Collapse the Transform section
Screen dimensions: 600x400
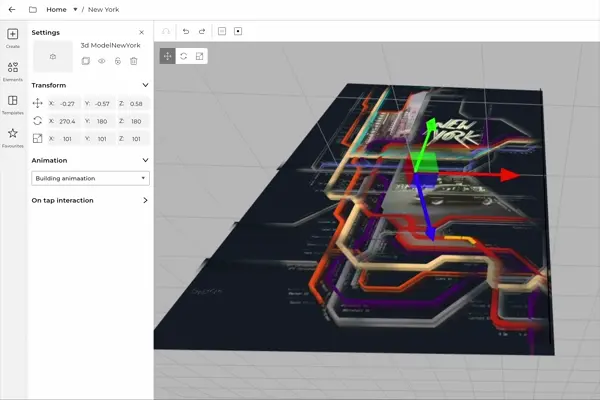(145, 85)
